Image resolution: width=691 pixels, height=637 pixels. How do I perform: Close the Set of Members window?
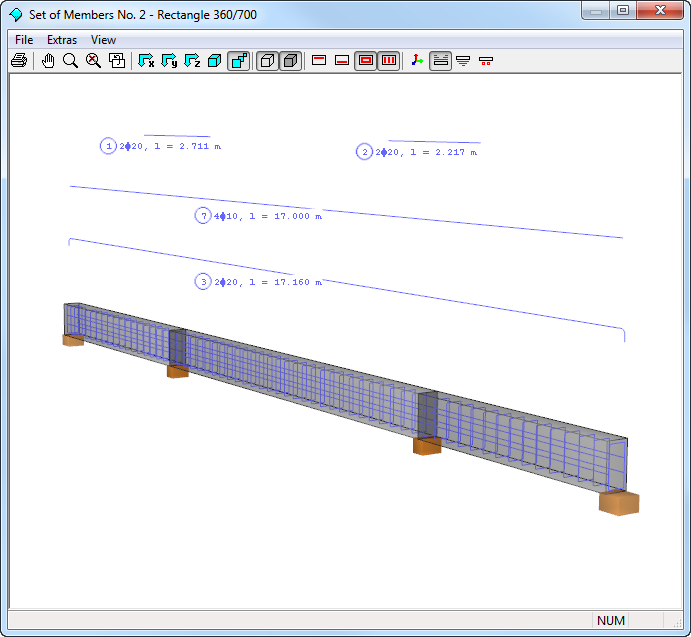660,10
